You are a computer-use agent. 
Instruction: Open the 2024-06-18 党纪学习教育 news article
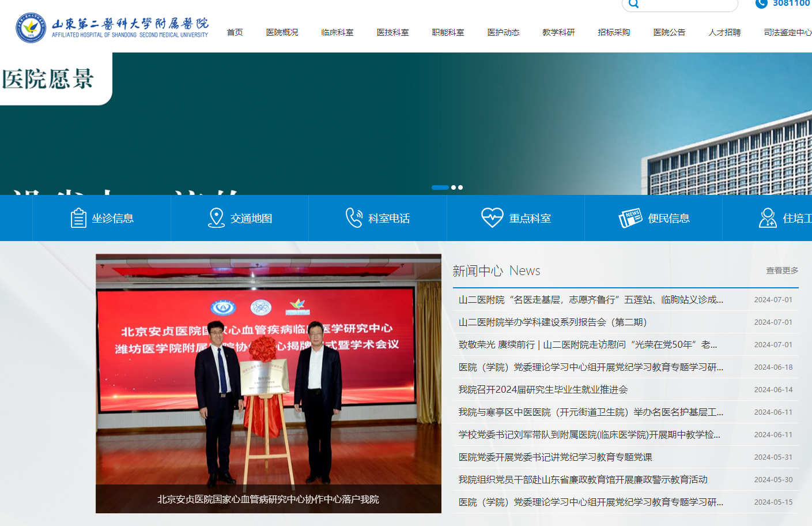click(x=591, y=367)
